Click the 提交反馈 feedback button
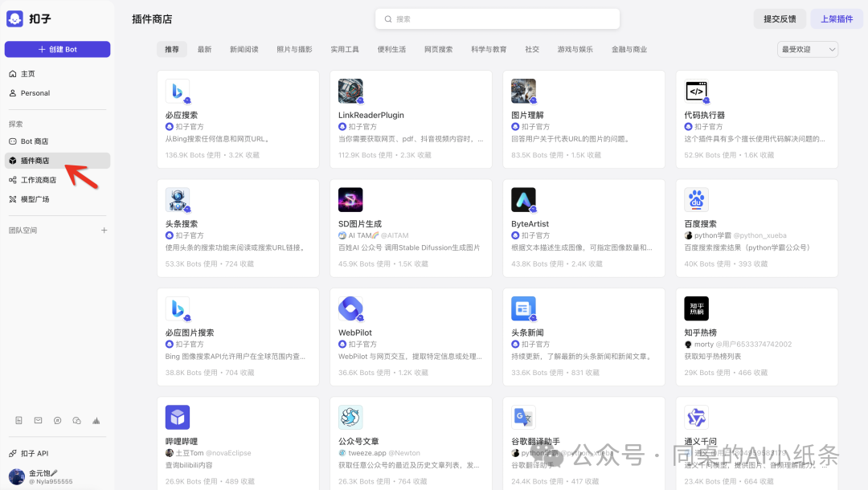The width and height of the screenshot is (868, 490). pos(779,18)
